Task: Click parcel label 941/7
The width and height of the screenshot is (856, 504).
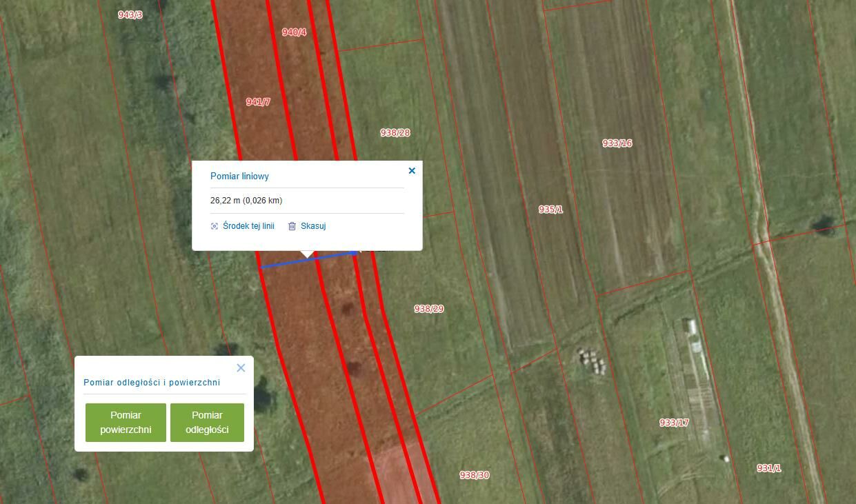Action: pyautogui.click(x=258, y=101)
